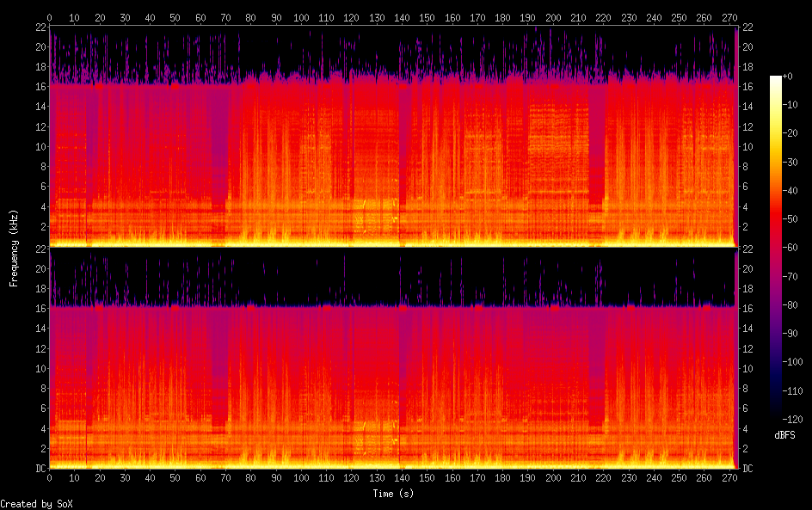Click the -60 label on the color scale

(x=797, y=247)
